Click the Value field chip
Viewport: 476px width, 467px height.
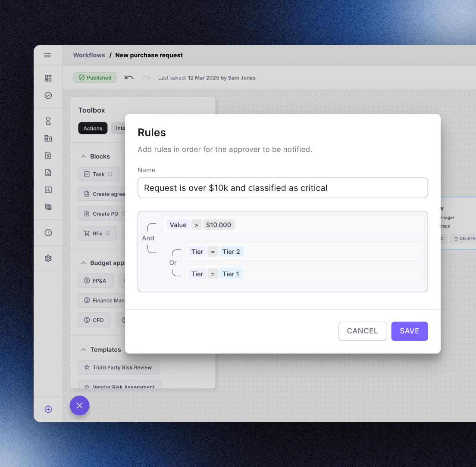coord(178,225)
